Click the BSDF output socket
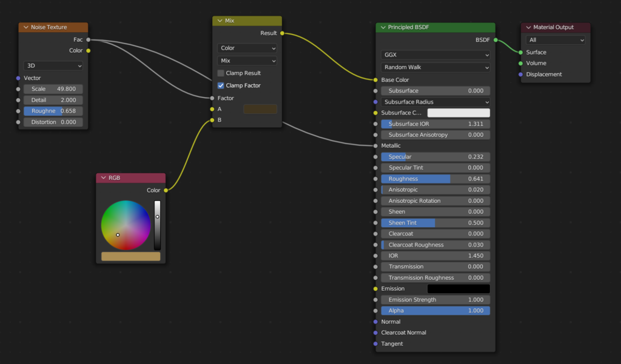This screenshot has height=364, width=621. click(x=495, y=40)
